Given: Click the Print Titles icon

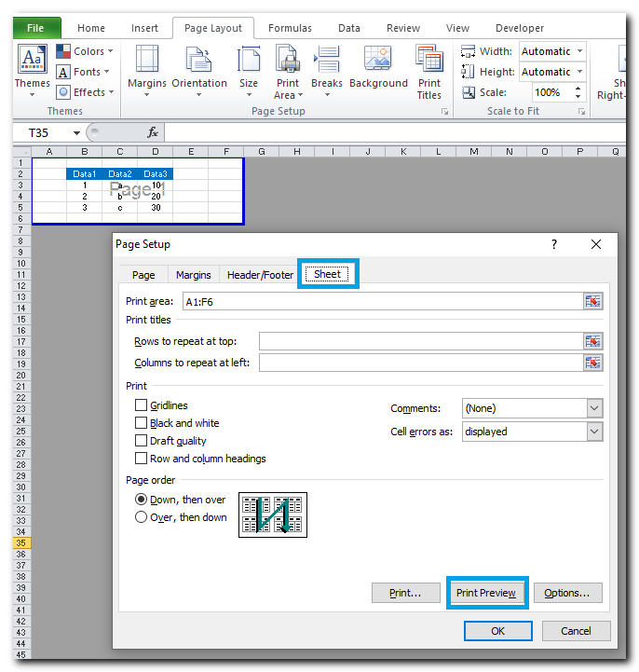Looking at the screenshot, I should 429,62.
